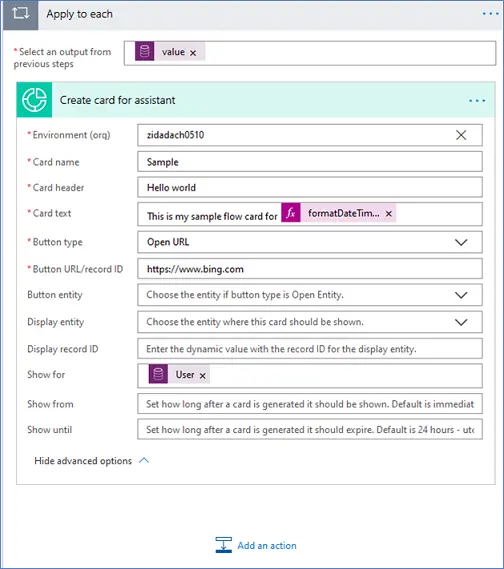The height and width of the screenshot is (569, 504).
Task: Clear the Environment zidadach0510 selection
Action: (461, 135)
